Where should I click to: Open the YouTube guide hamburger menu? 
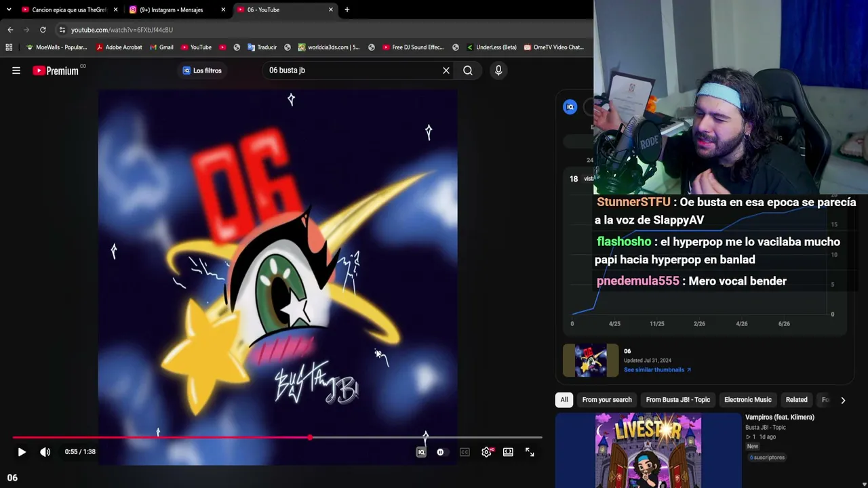point(16,70)
